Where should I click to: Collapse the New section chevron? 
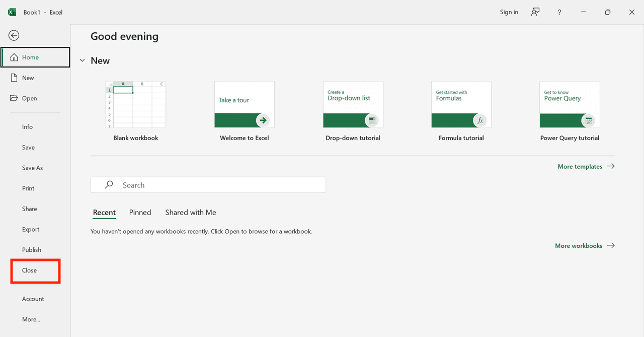[x=83, y=61]
